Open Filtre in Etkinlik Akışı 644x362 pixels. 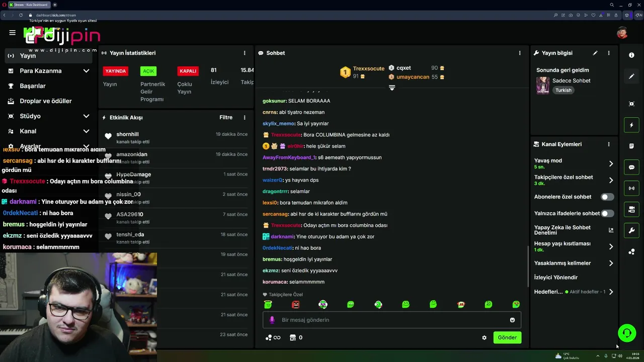[x=226, y=118]
